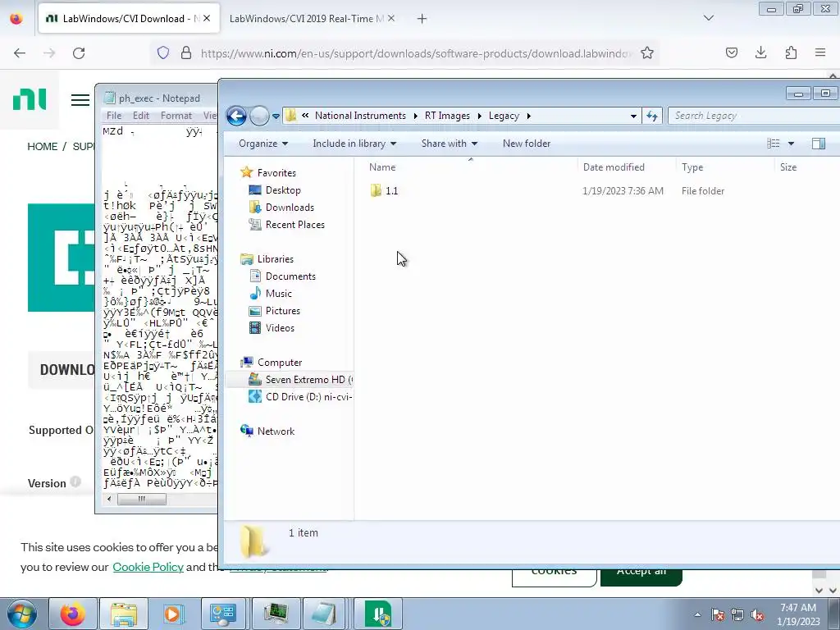Screen dimensions: 840x630
Task: Expand the arrow after Legacy in breadcrumb
Action: (x=528, y=116)
